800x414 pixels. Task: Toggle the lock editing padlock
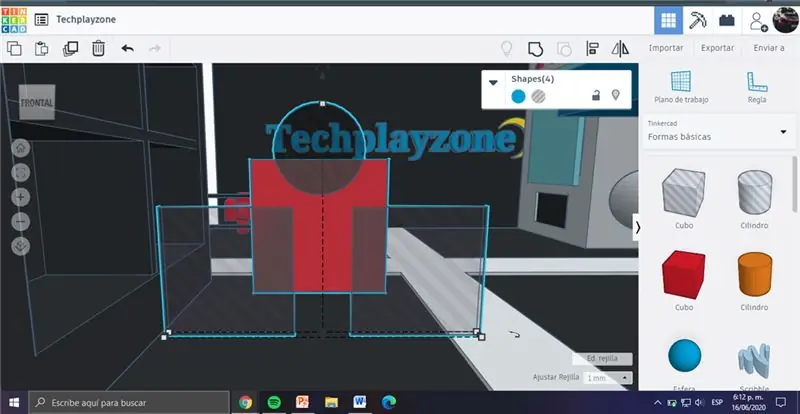(596, 95)
